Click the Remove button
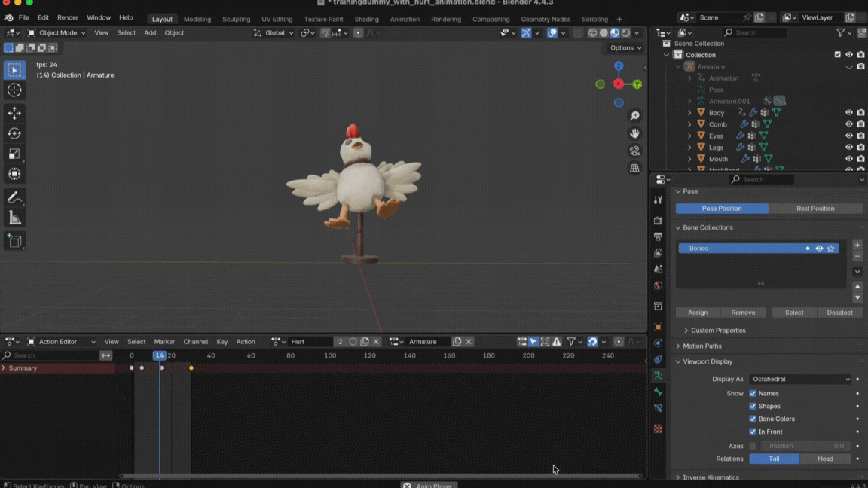 pos(743,313)
